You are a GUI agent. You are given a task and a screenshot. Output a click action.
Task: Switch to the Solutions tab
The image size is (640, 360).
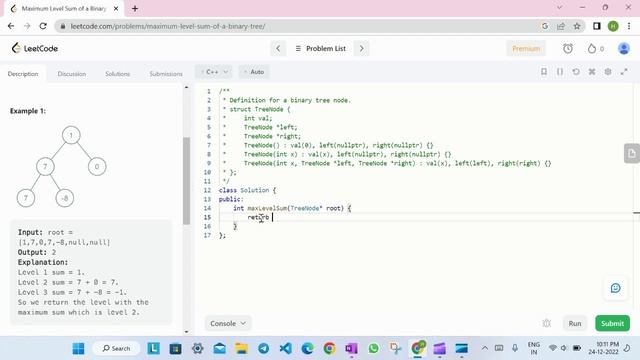click(x=118, y=74)
